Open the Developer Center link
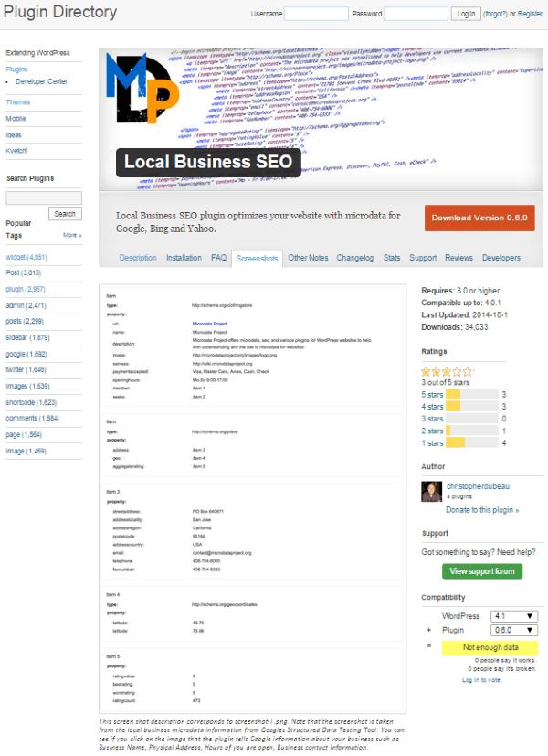Viewport: 548px width, 756px height. point(41,81)
